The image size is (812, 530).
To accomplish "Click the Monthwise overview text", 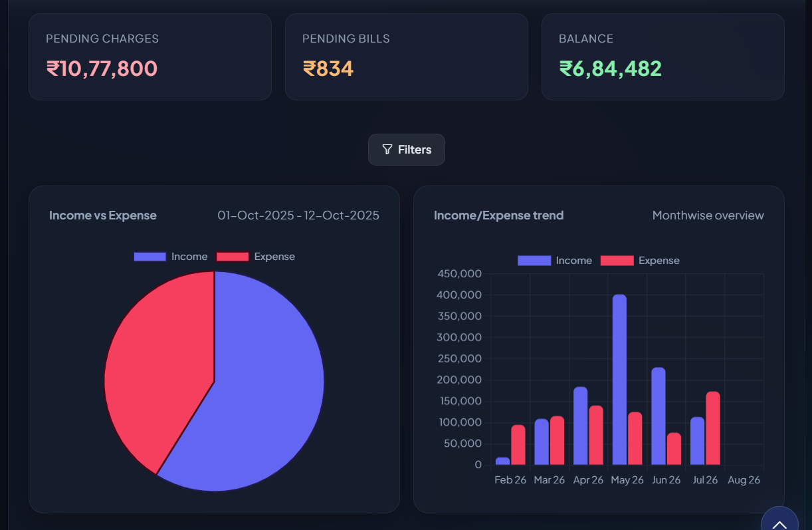I will (x=708, y=215).
